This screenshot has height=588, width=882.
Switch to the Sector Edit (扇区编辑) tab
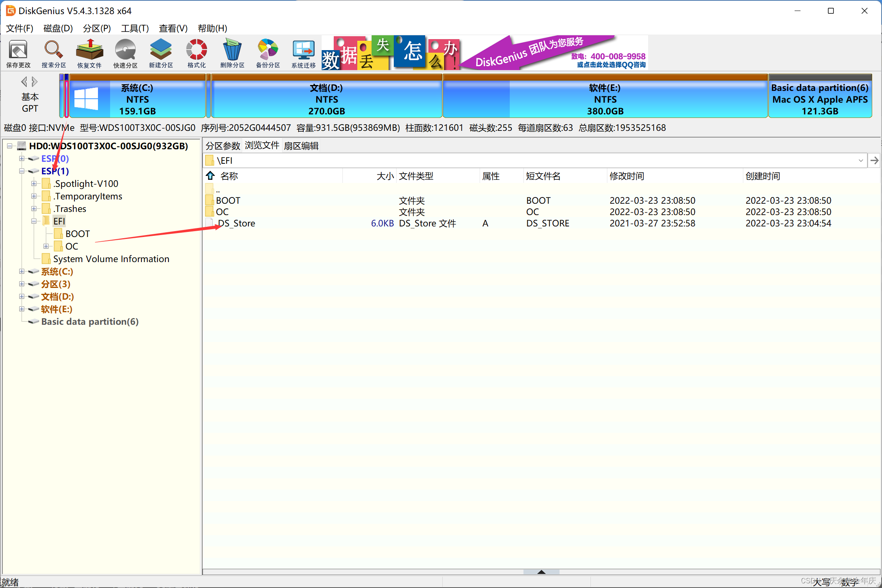point(301,146)
